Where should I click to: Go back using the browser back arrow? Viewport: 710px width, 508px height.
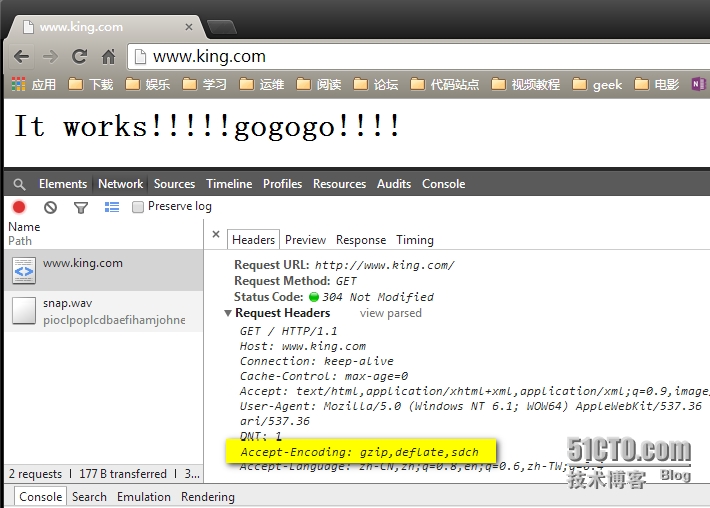tap(22, 57)
